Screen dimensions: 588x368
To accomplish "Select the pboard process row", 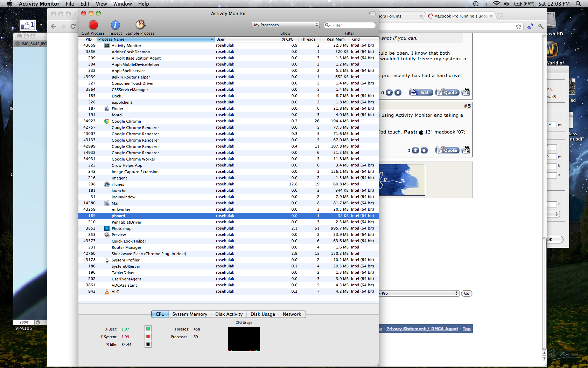I will pyautogui.click(x=229, y=216).
